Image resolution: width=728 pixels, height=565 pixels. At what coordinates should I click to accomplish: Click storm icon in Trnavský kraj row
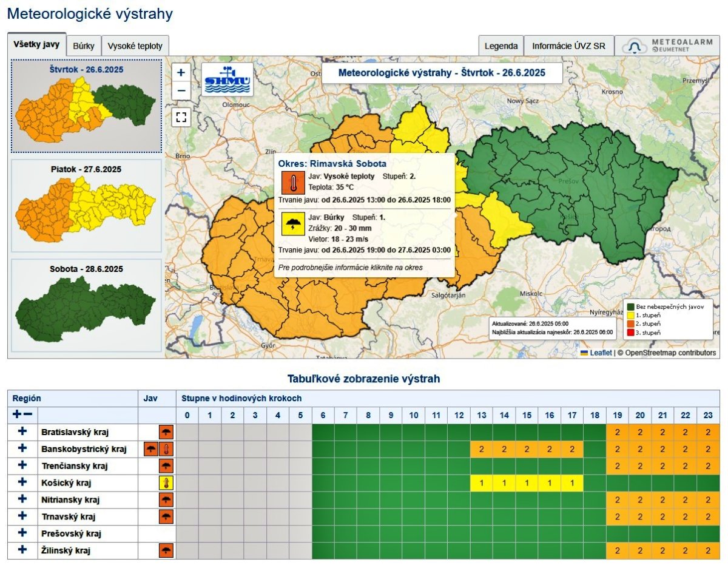coord(166,516)
